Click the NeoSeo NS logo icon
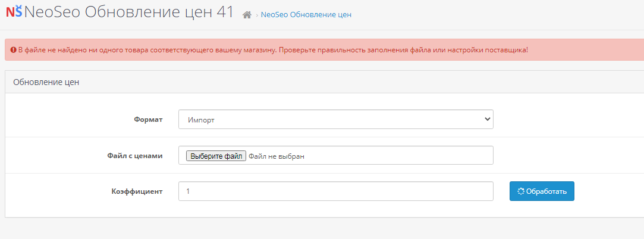 pyautogui.click(x=14, y=11)
